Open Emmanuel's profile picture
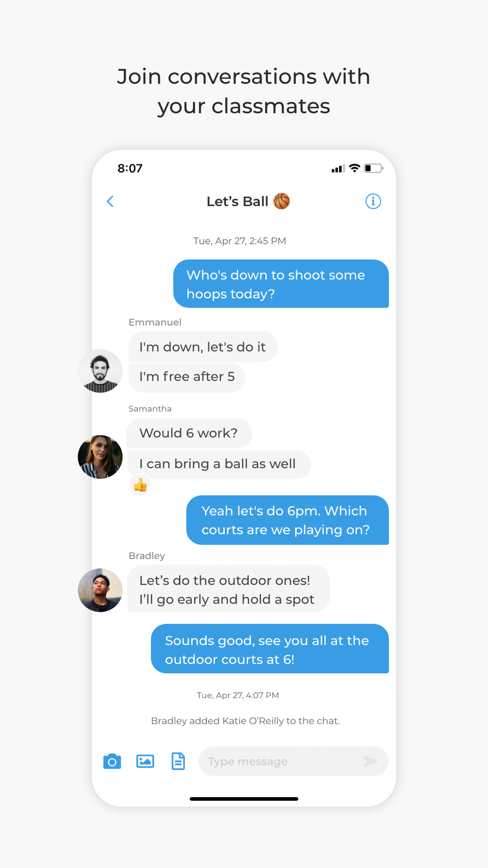 pyautogui.click(x=100, y=371)
